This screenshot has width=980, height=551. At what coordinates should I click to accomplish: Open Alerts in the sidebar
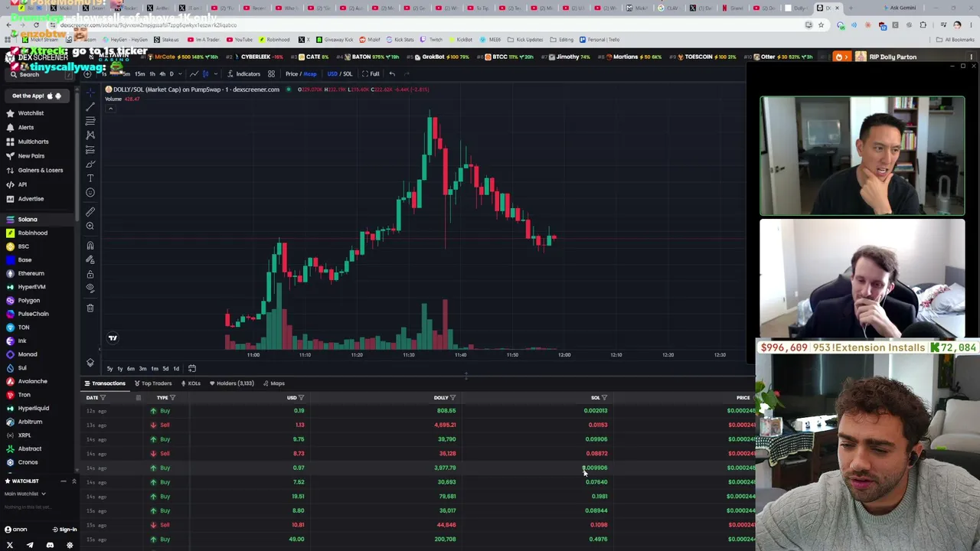pos(25,127)
